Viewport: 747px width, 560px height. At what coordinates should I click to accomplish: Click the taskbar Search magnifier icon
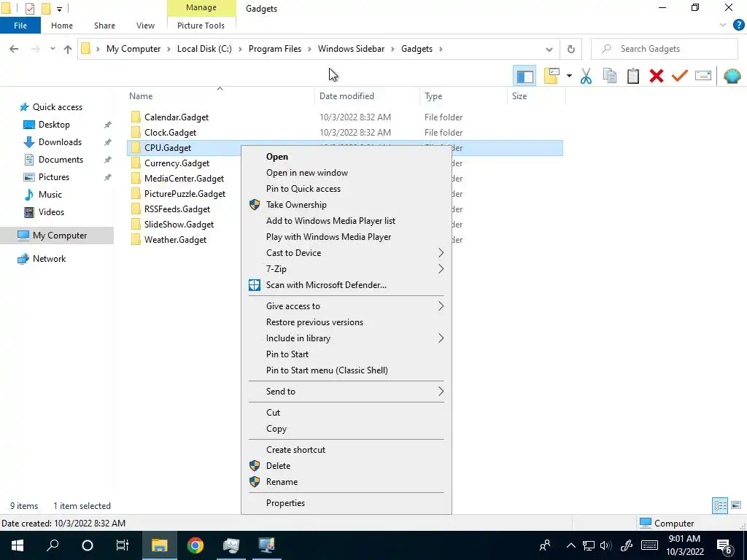point(53,545)
